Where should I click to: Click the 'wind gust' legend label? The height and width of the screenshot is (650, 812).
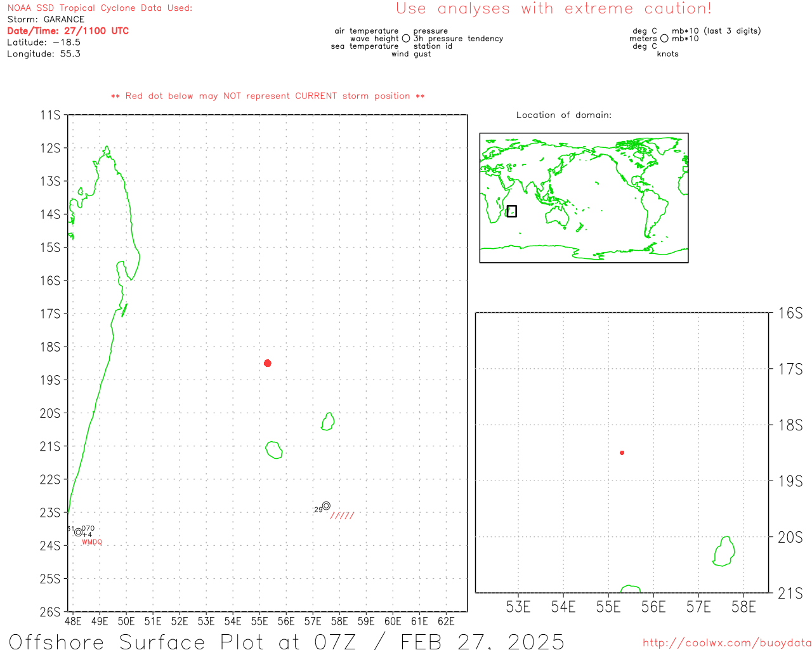(411, 53)
